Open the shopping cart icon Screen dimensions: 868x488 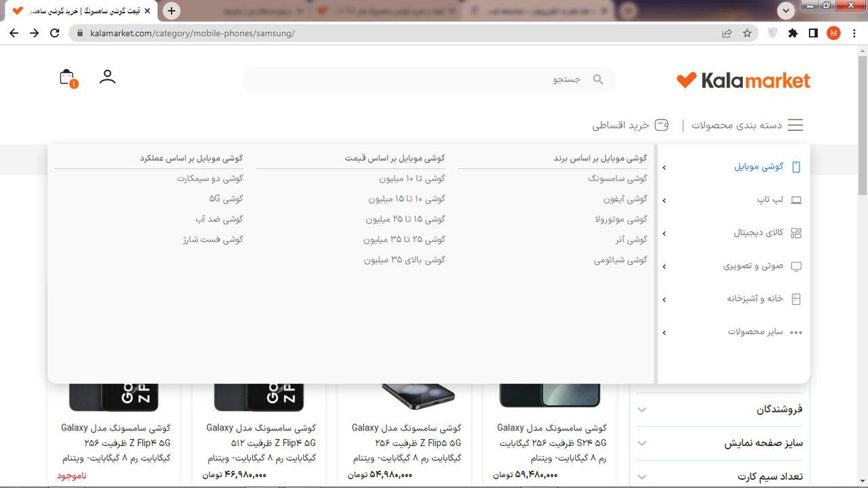66,77
